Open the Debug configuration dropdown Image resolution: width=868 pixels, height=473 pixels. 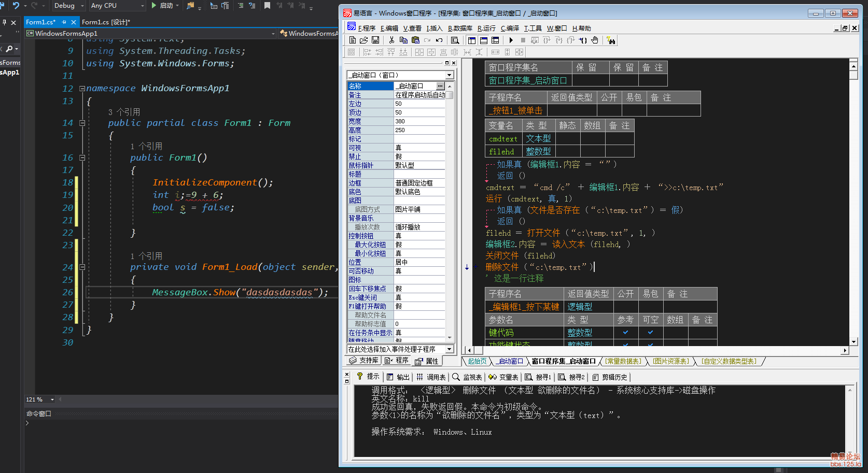click(x=69, y=5)
